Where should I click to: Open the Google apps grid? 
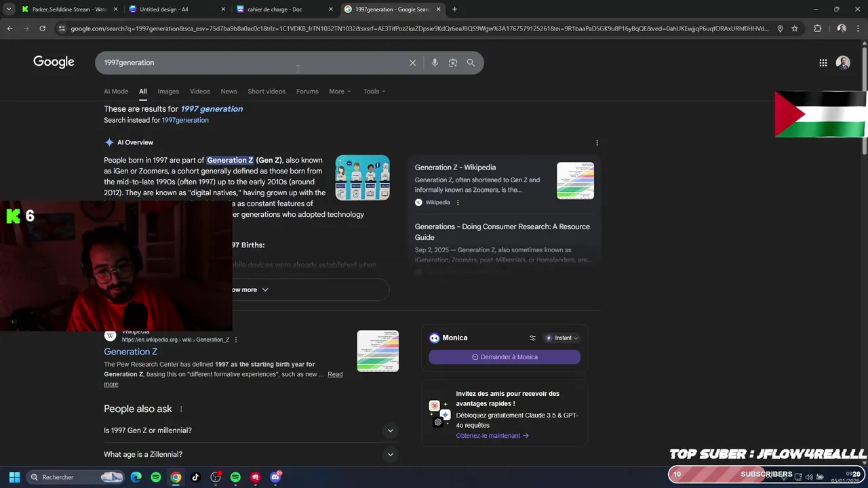coord(823,62)
